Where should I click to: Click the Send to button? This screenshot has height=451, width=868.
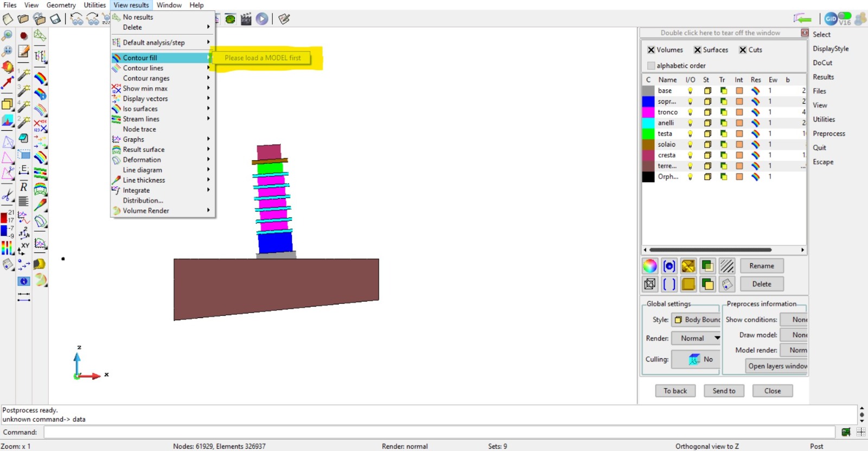(x=724, y=391)
